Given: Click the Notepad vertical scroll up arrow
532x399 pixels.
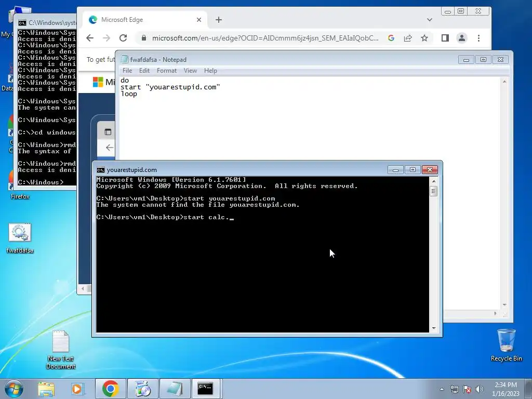Looking at the screenshot, I should click(504, 82).
